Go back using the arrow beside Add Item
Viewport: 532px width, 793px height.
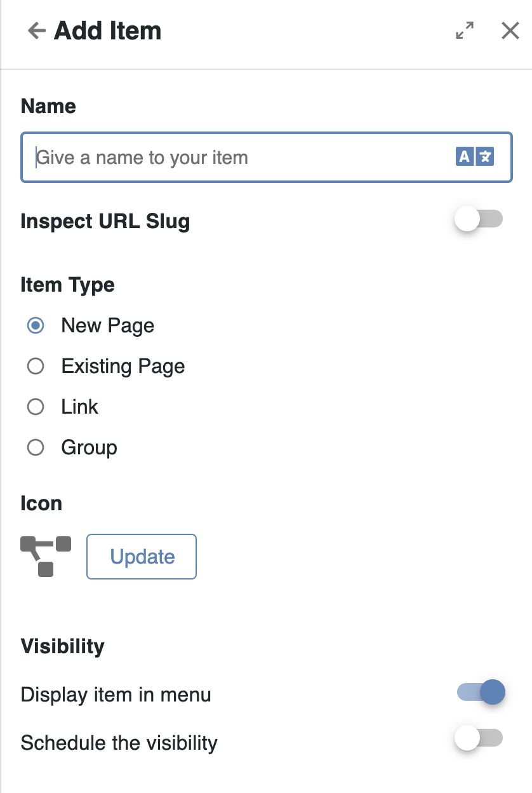click(37, 30)
